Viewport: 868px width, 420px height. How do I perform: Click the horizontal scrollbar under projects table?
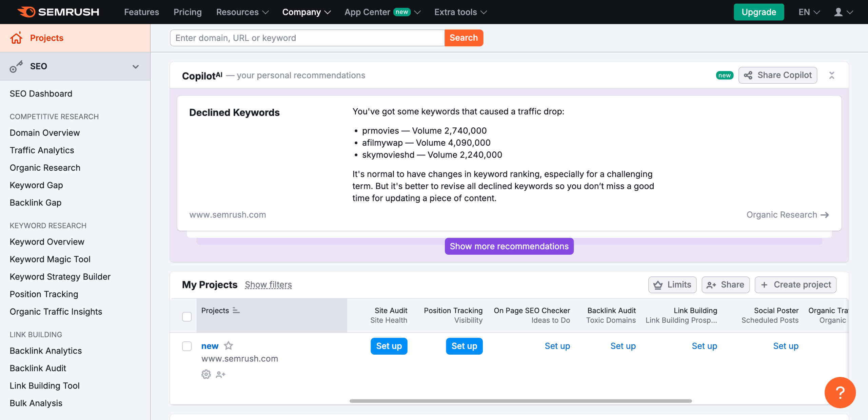pyautogui.click(x=520, y=401)
